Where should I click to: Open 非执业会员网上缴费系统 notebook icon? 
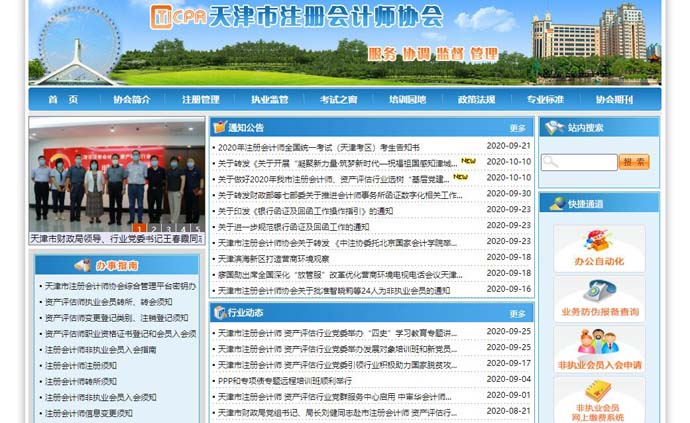598,390
